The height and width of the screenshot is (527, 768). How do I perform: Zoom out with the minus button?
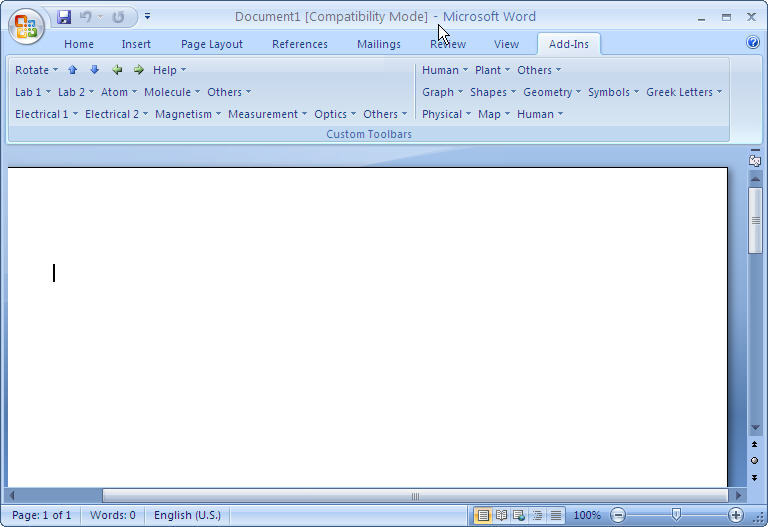point(618,515)
